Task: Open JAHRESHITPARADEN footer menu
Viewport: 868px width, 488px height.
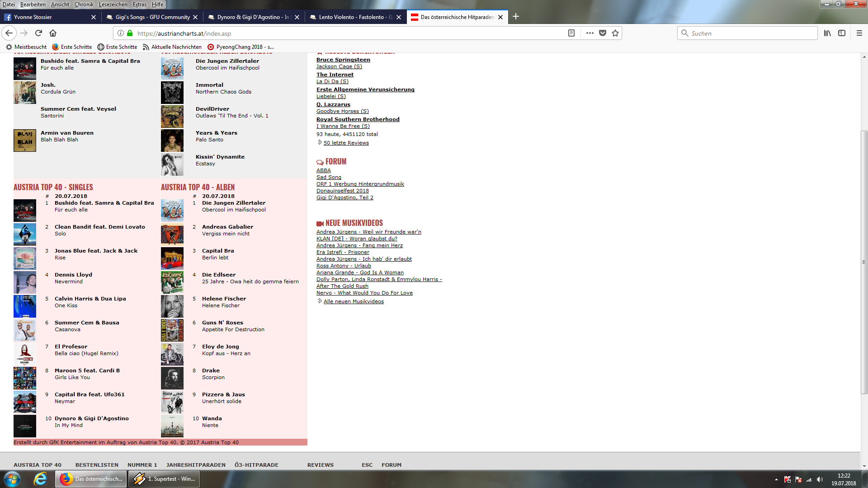Action: [196, 465]
